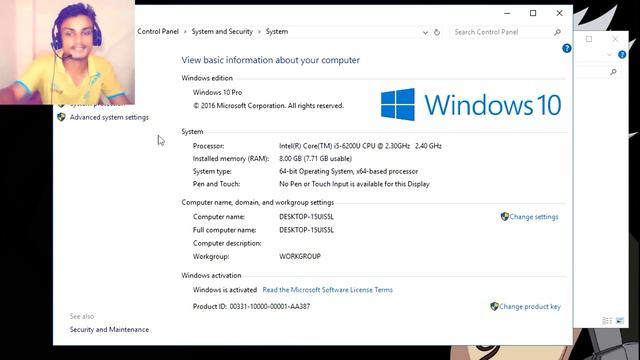Select the Windows 10 Pro text

[218, 93]
